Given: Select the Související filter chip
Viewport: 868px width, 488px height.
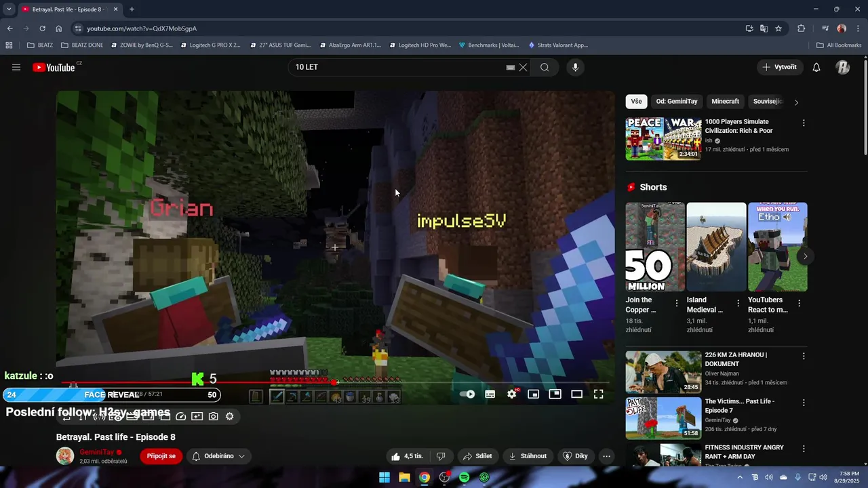Looking at the screenshot, I should click(x=768, y=101).
